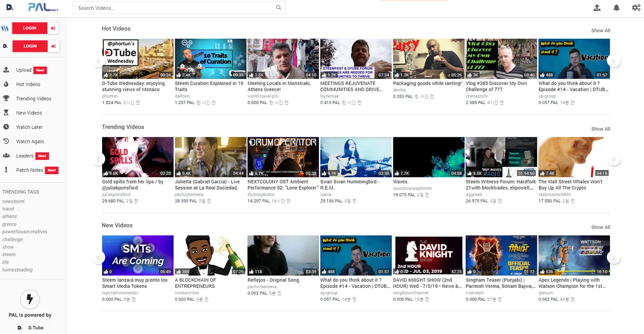
Task: Select Watch Later in sidebar
Action: (29, 127)
